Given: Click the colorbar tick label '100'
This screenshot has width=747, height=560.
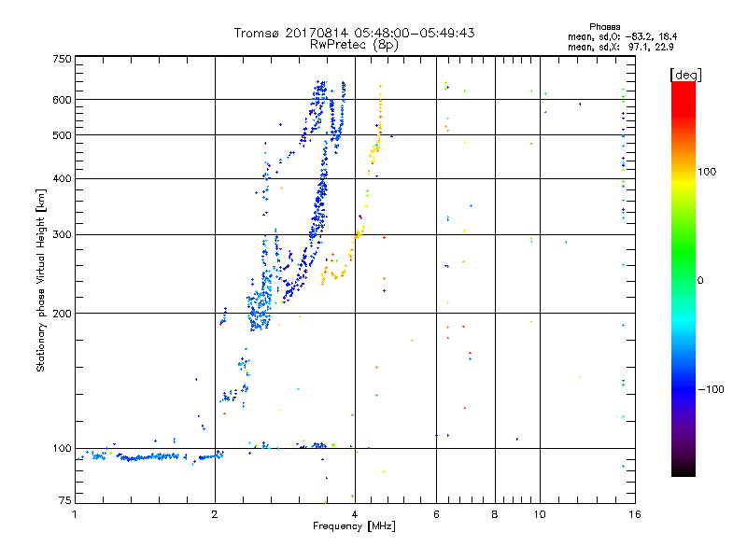Looking at the screenshot, I should (x=707, y=172).
